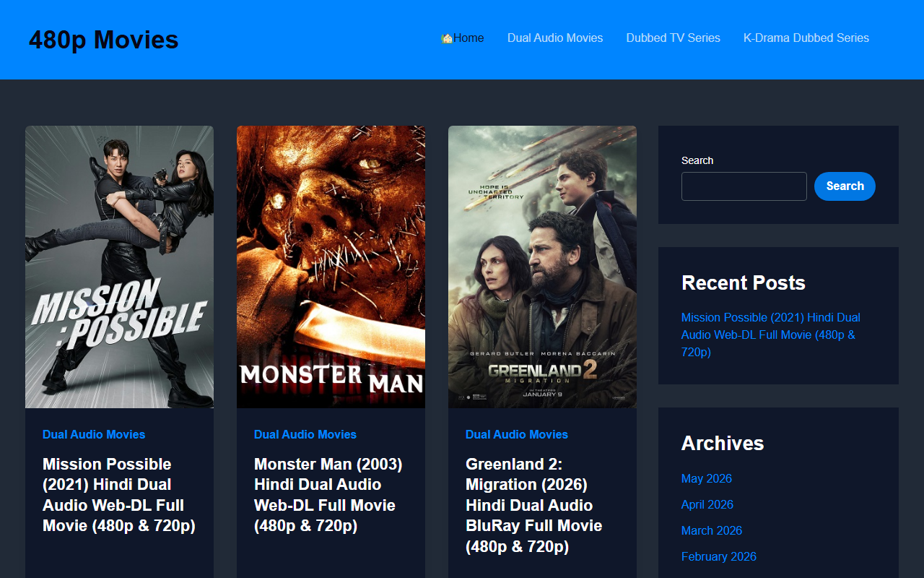Open K-Drama Dubbed Series menu item

806,38
